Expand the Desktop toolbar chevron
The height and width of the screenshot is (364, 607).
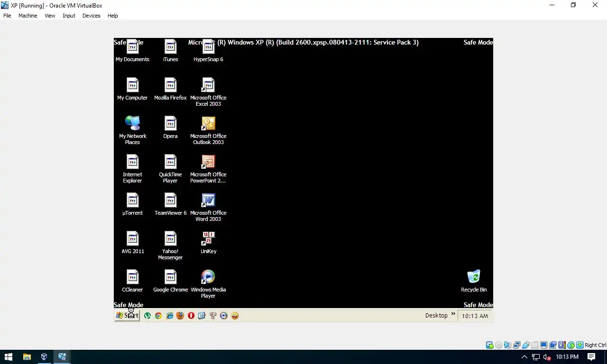[x=453, y=314]
